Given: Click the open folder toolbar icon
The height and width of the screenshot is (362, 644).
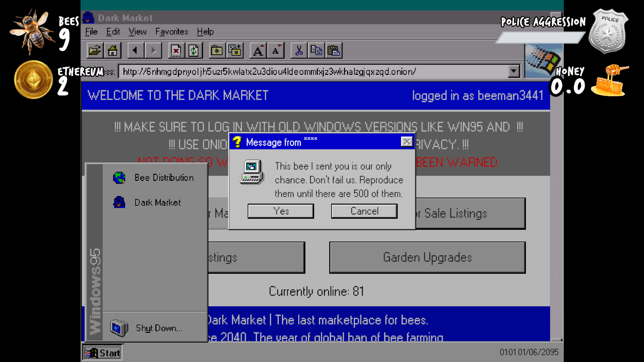Looking at the screenshot, I should click(95, 51).
